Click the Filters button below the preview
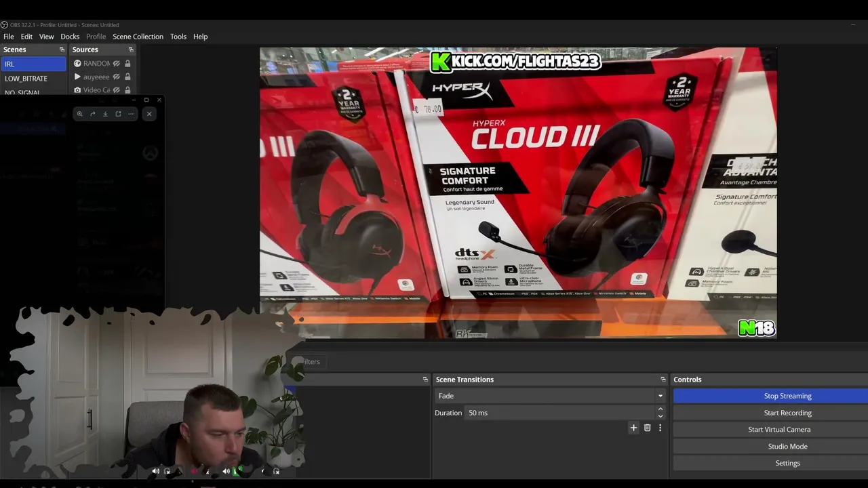This screenshot has height=488, width=868. click(311, 361)
